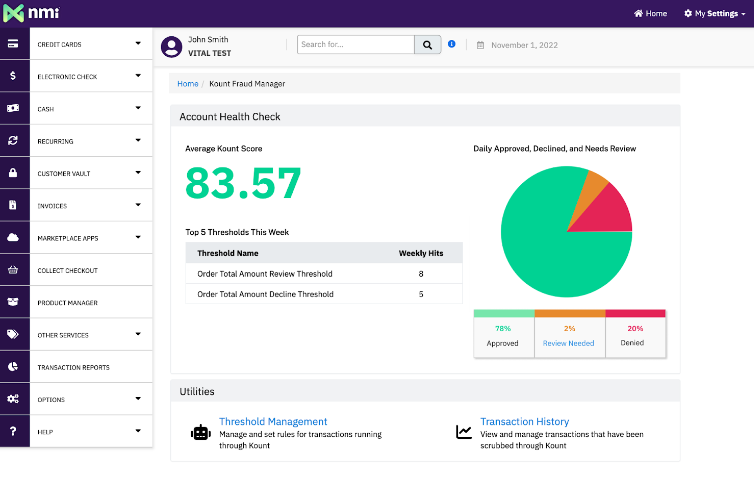The width and height of the screenshot is (754, 482).
Task: Click the magnifier search button
Action: coord(427,45)
